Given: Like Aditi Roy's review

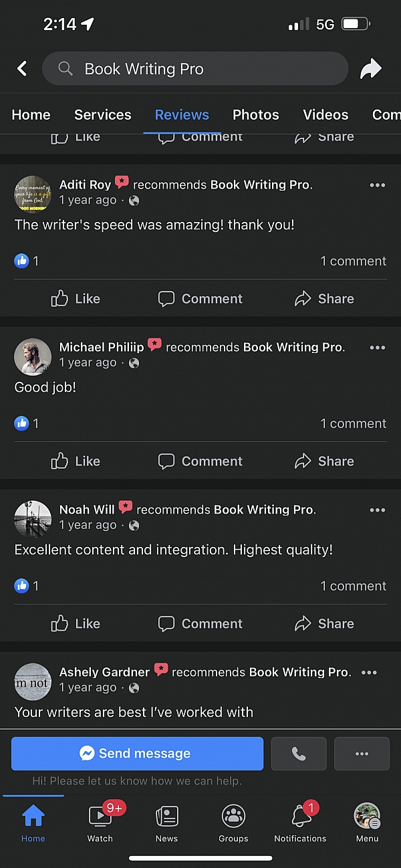Looking at the screenshot, I should [x=76, y=299].
